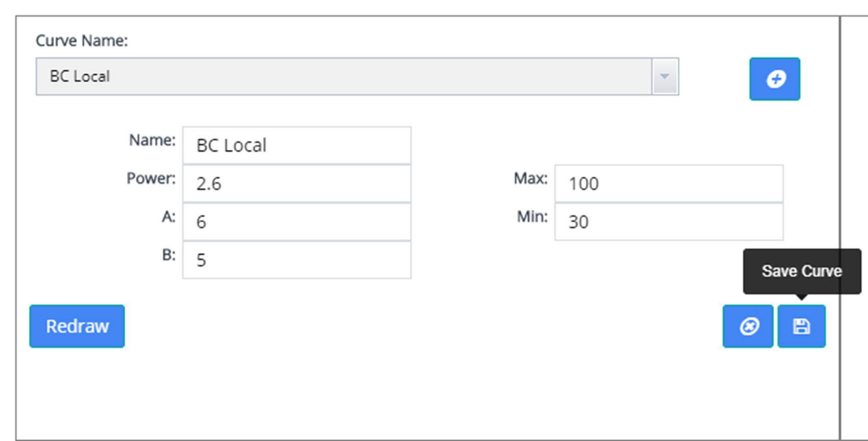Click the Save Curve tooltip

tap(801, 271)
